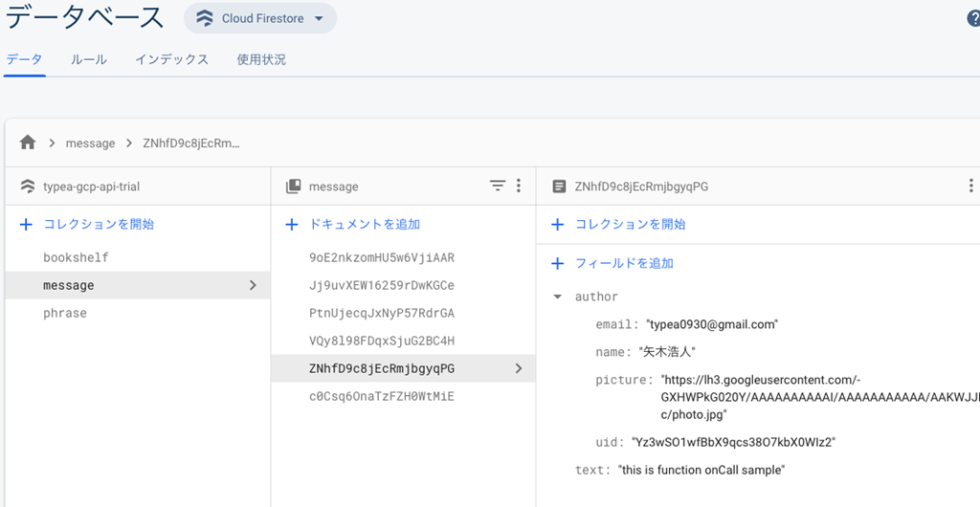This screenshot has height=507, width=980.
Task: Select the bookshelf collection
Action: 76,257
